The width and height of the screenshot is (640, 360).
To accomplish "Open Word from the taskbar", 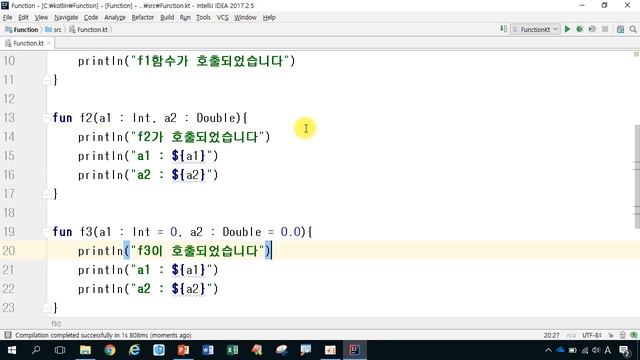I will (x=208, y=350).
